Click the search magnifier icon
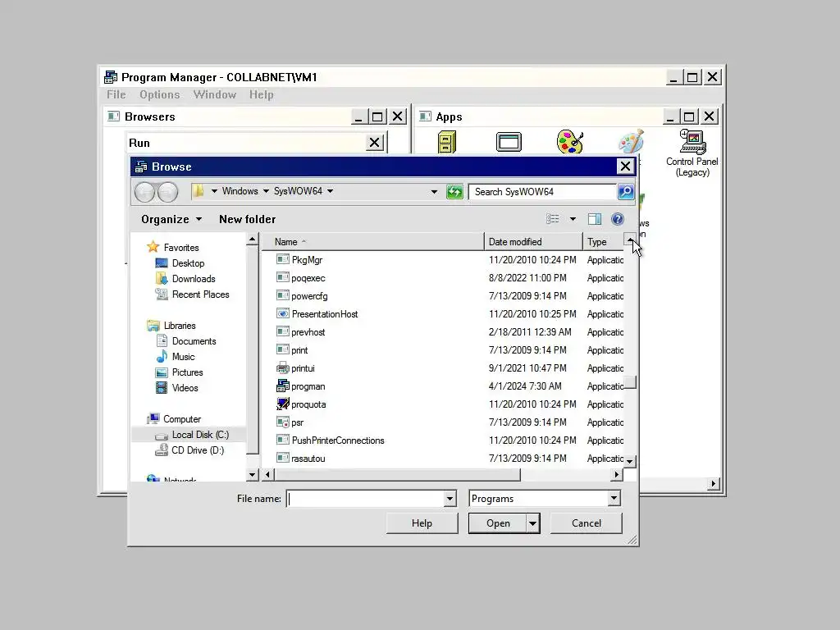This screenshot has height=630, width=840. [x=625, y=192]
